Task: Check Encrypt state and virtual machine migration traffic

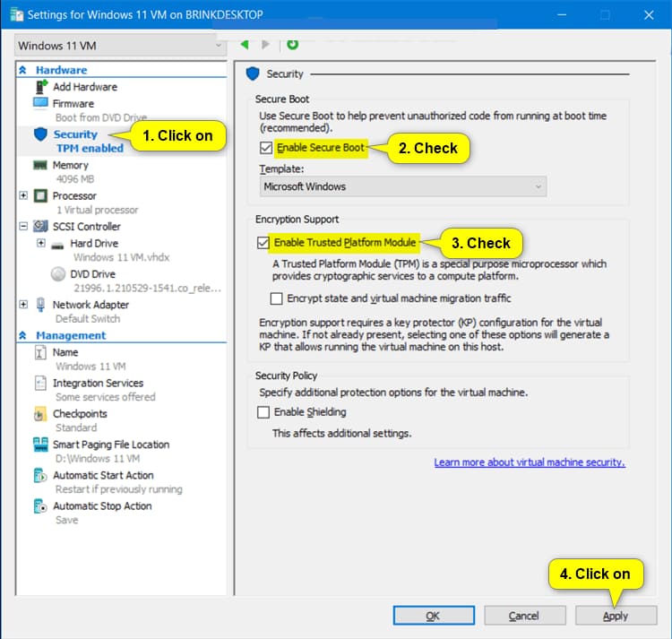Action: coord(277,298)
